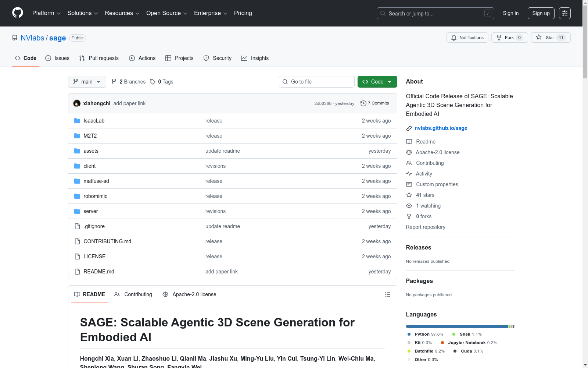Switch to the Apache-2.0 license file tab
The width and height of the screenshot is (588, 368).
[189, 294]
